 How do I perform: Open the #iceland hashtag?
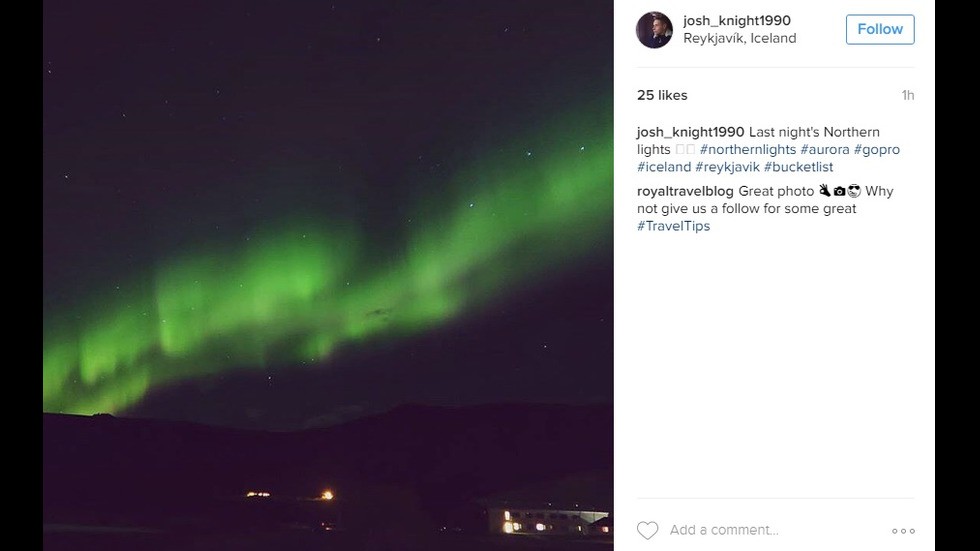tap(664, 167)
